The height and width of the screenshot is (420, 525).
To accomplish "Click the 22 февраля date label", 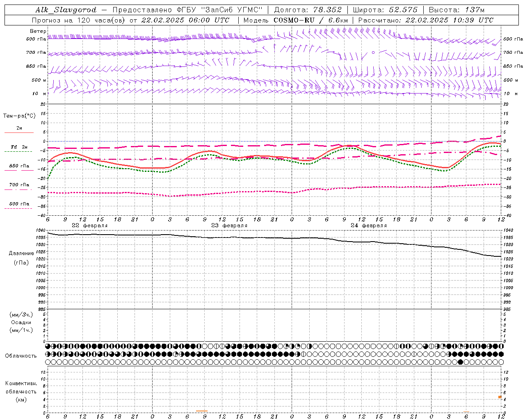I will (x=90, y=226).
